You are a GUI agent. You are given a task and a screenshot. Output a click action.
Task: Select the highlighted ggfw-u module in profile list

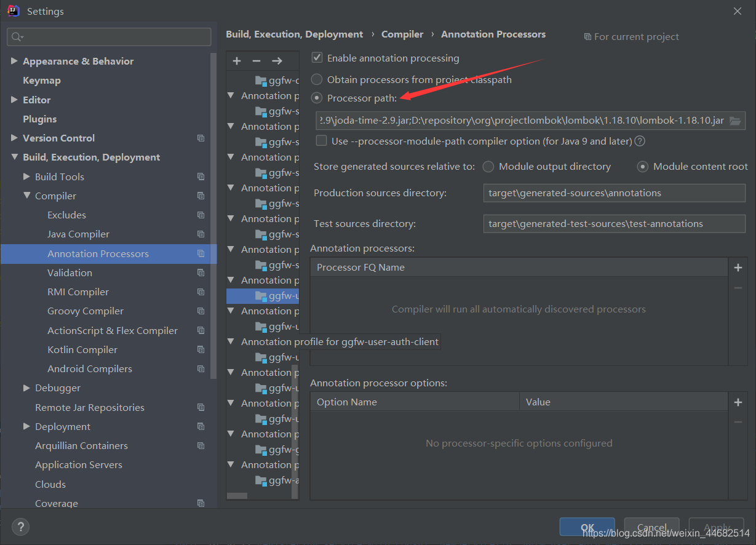click(263, 296)
